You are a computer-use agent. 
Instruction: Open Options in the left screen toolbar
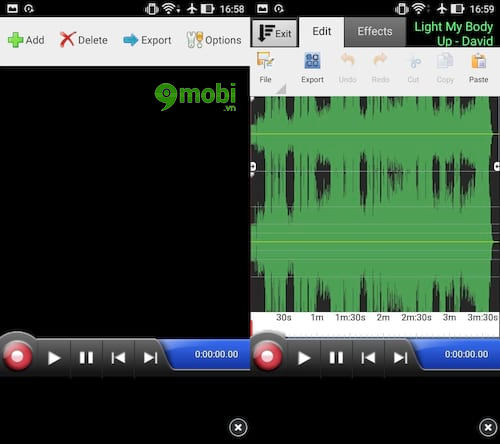[214, 40]
